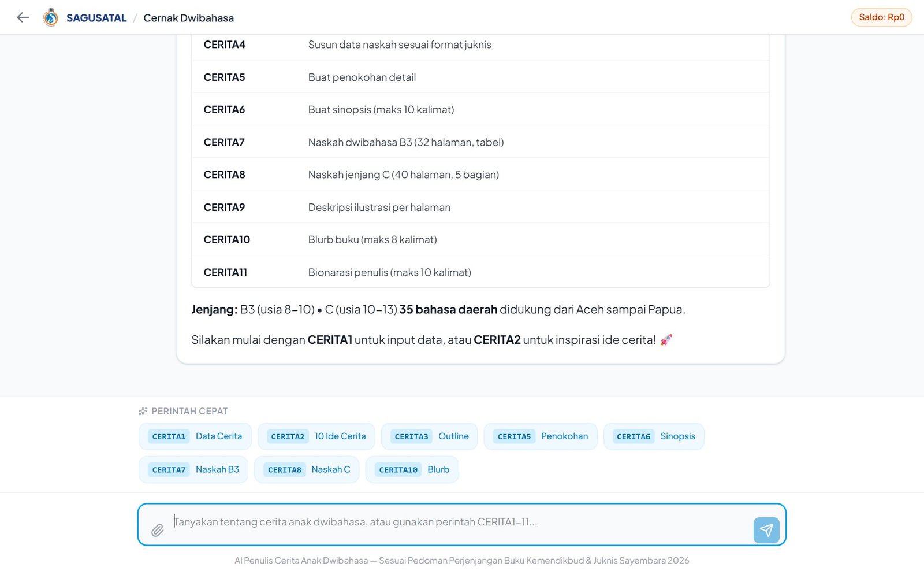Select the CERITA10 table row label

227,240
